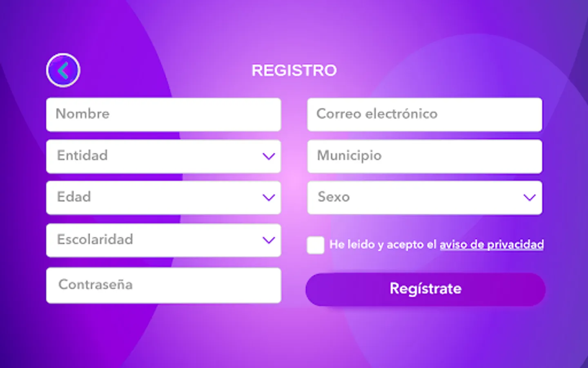588x368 pixels.
Task: Click the REGISTRO page title
Action: tap(294, 70)
